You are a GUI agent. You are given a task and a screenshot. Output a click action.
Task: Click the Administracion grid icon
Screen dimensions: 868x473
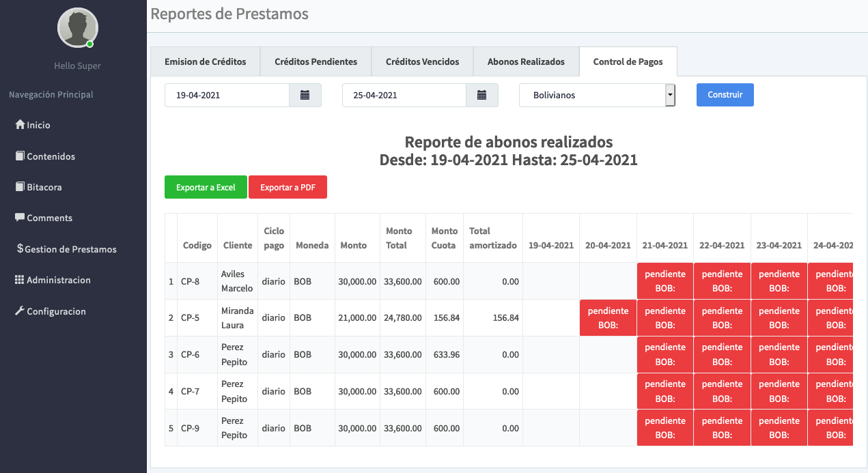(20, 280)
